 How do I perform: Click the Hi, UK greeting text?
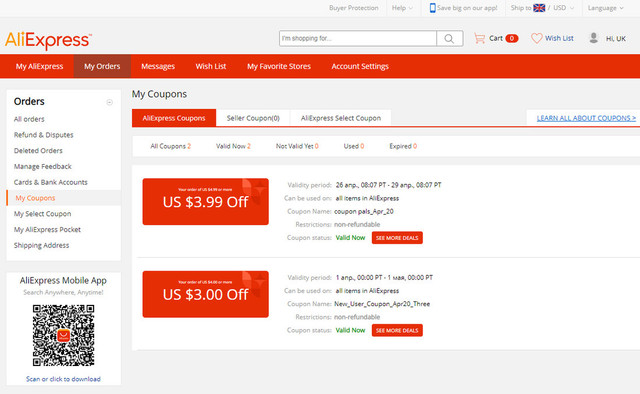point(616,39)
